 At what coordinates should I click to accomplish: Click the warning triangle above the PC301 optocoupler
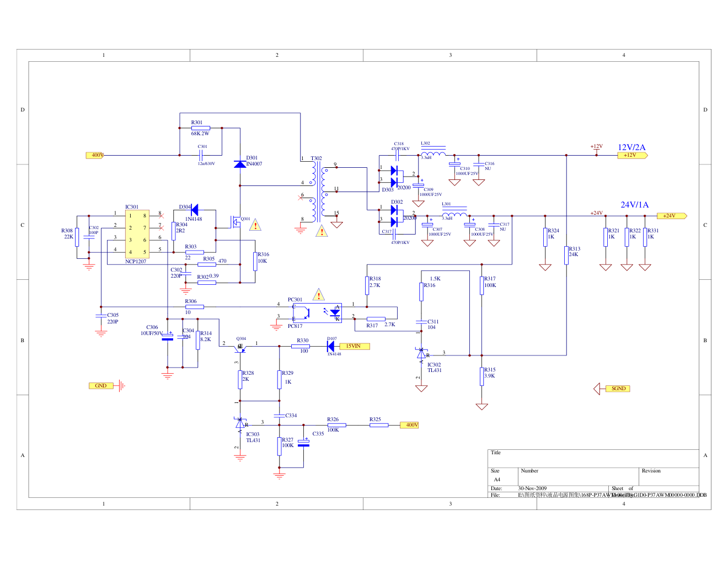318,295
